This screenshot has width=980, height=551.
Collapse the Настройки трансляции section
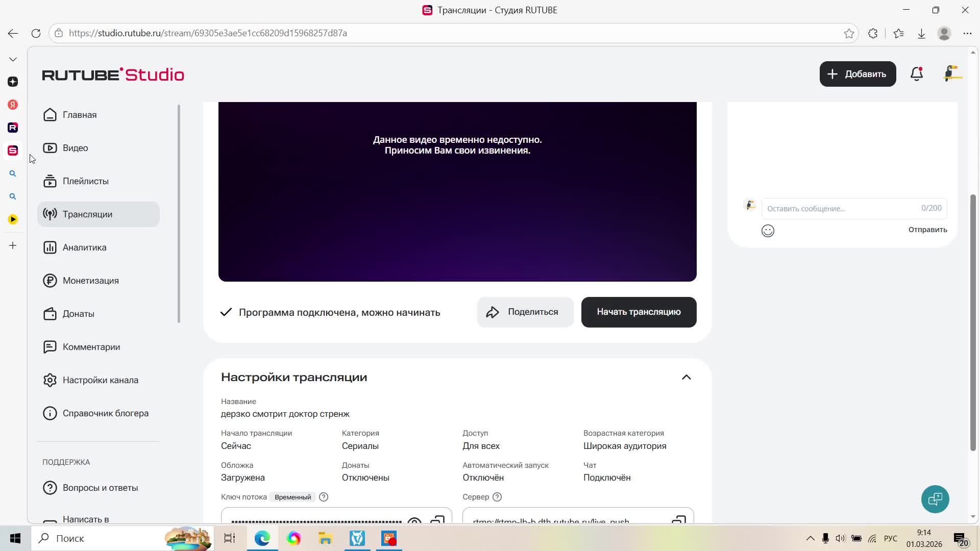686,378
